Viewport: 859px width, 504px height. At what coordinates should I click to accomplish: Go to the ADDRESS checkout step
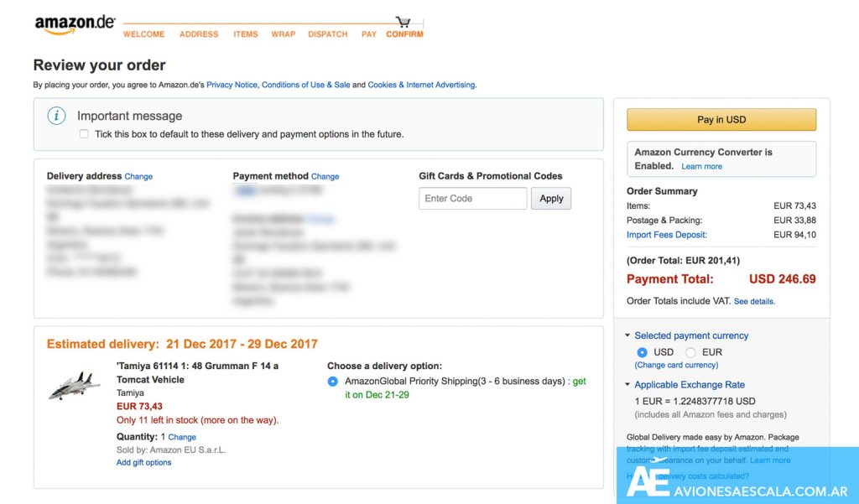tap(199, 34)
